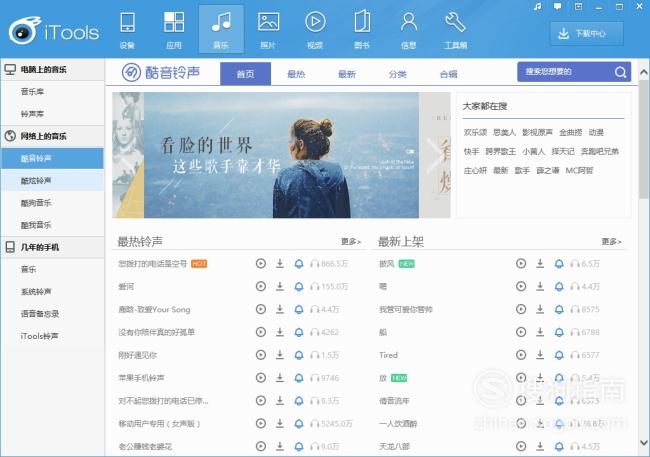The width and height of the screenshot is (650, 457).
Task: Click the music note icon in the title bar
Action: coord(538,7)
